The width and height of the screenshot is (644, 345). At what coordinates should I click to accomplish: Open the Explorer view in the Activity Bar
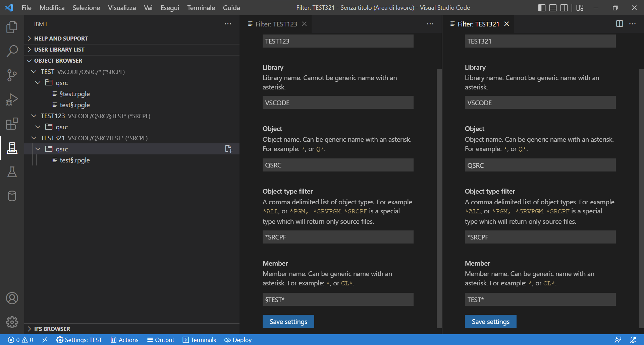pos(12,27)
